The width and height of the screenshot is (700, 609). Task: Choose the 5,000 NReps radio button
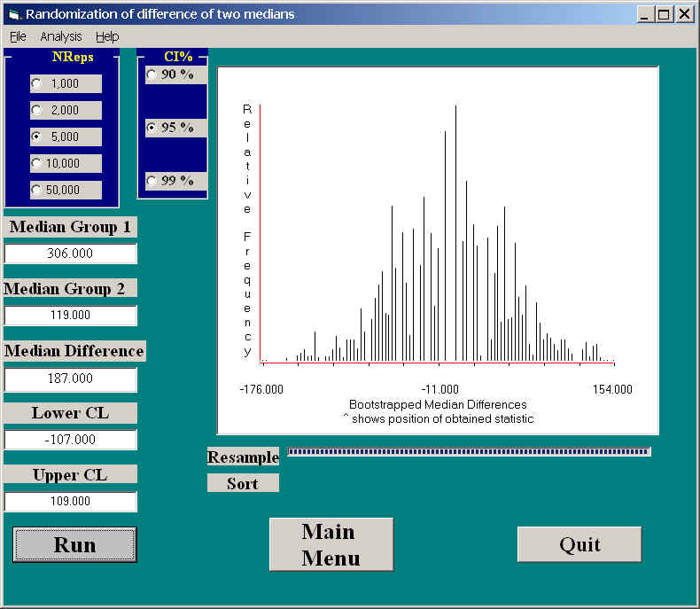[36, 137]
